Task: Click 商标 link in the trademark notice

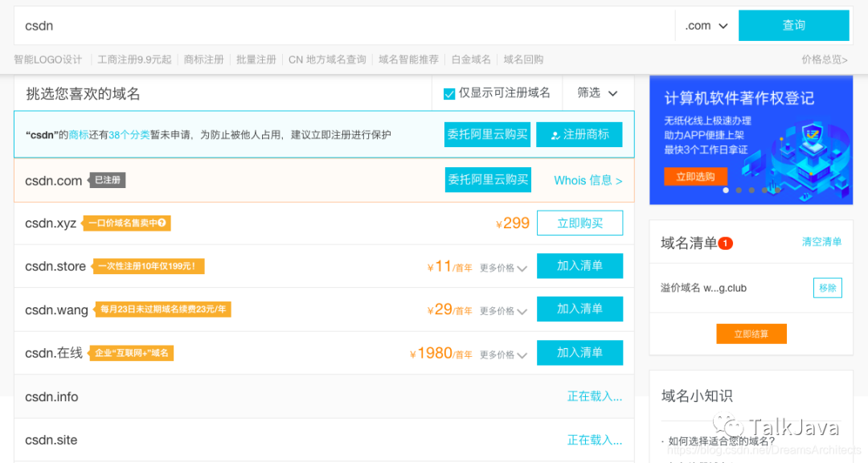Action: pos(79,134)
